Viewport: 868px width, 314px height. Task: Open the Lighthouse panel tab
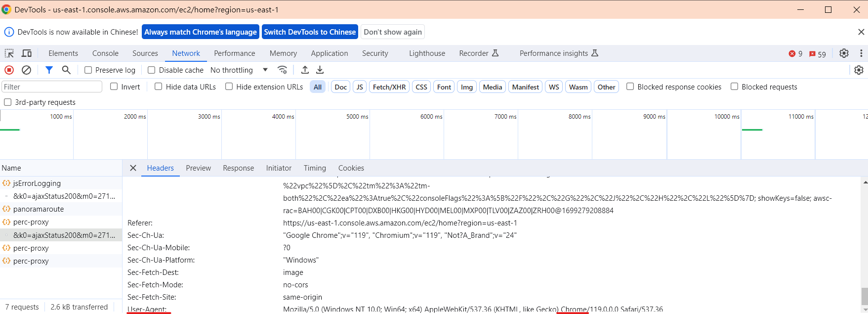[x=427, y=53]
